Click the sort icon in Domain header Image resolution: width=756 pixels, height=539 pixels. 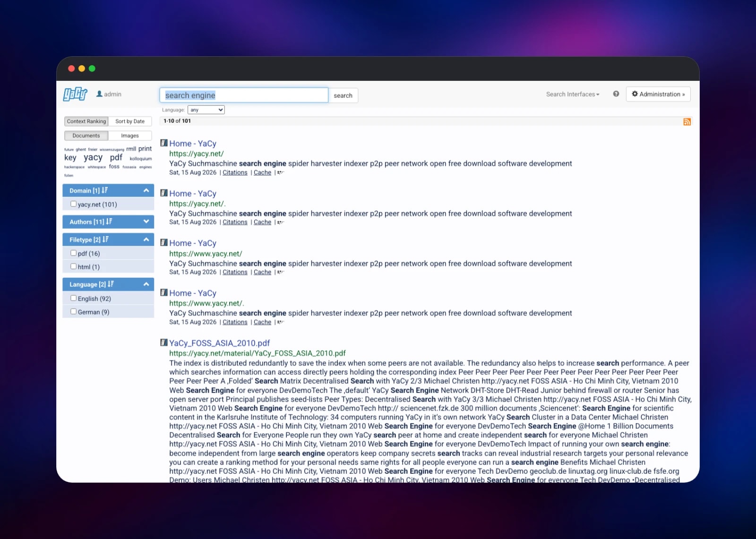pyautogui.click(x=105, y=190)
